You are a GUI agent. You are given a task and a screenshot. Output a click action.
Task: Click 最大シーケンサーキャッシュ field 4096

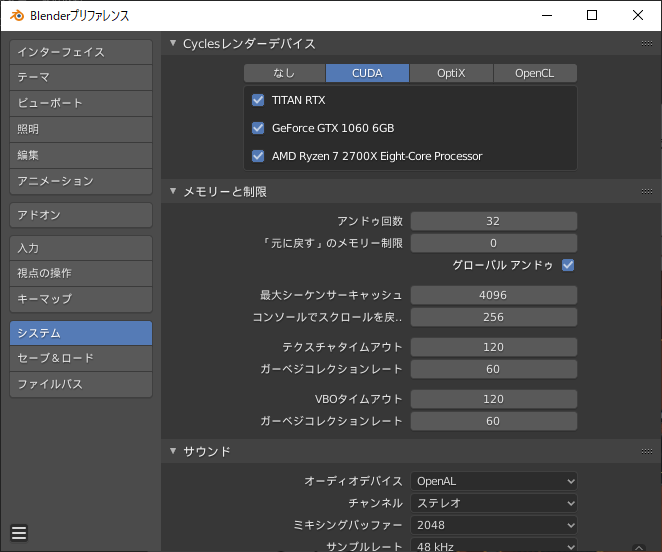[494, 295]
